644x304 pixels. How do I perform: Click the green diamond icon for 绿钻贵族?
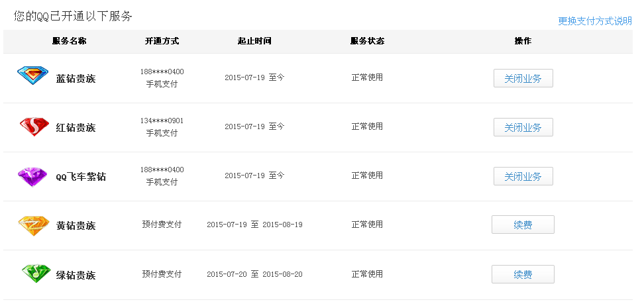coord(36,274)
